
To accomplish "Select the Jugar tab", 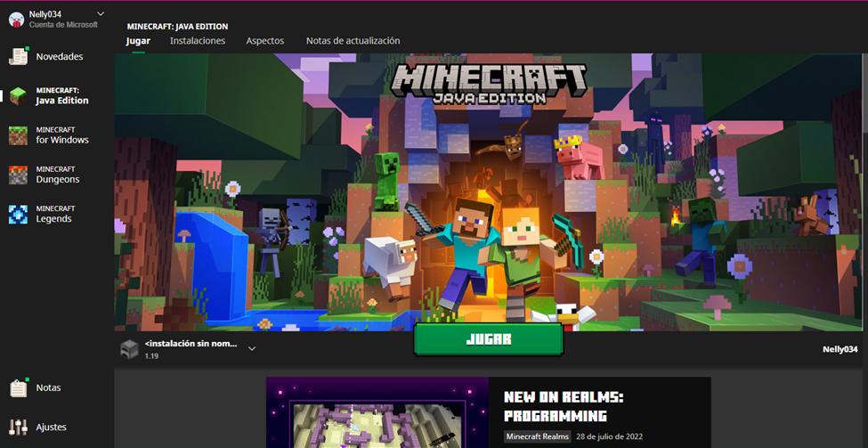I will (138, 41).
